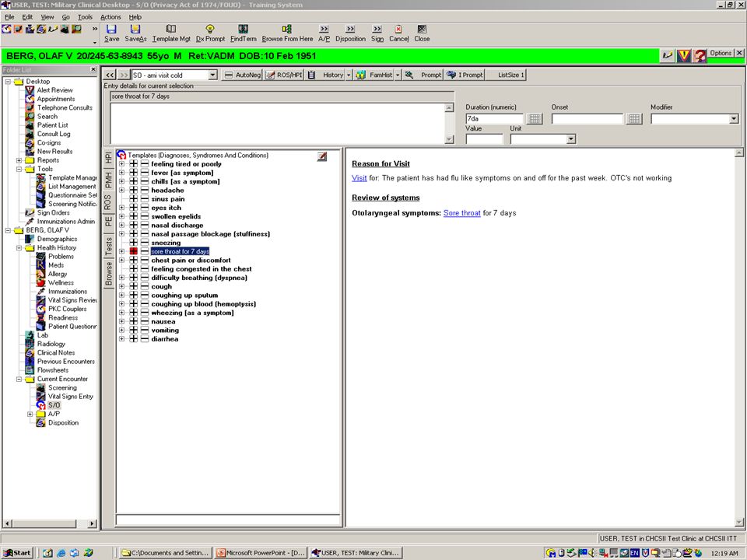Click the FamHist button
The width and height of the screenshot is (747, 560).
click(x=374, y=75)
